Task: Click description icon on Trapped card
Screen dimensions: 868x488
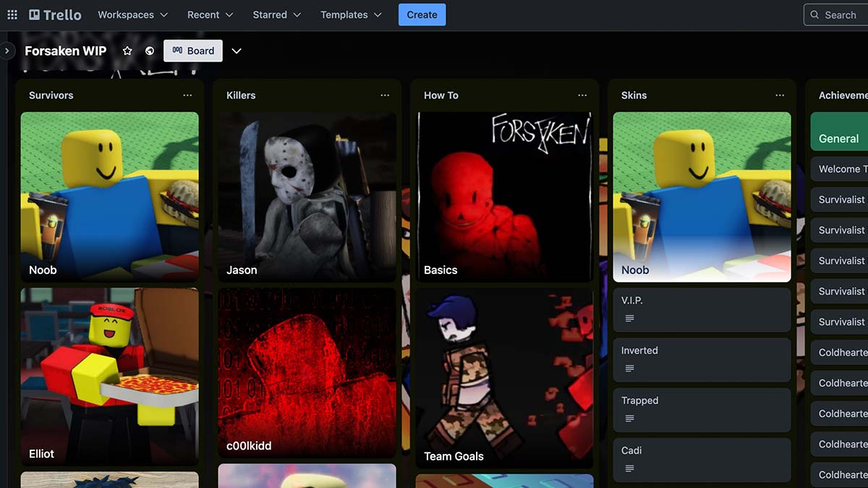Action: coord(629,419)
